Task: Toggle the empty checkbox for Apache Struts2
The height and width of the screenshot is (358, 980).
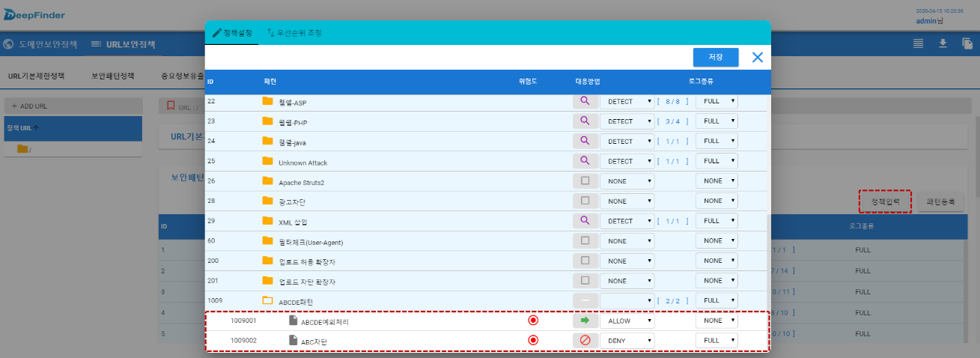Action: pyautogui.click(x=585, y=180)
